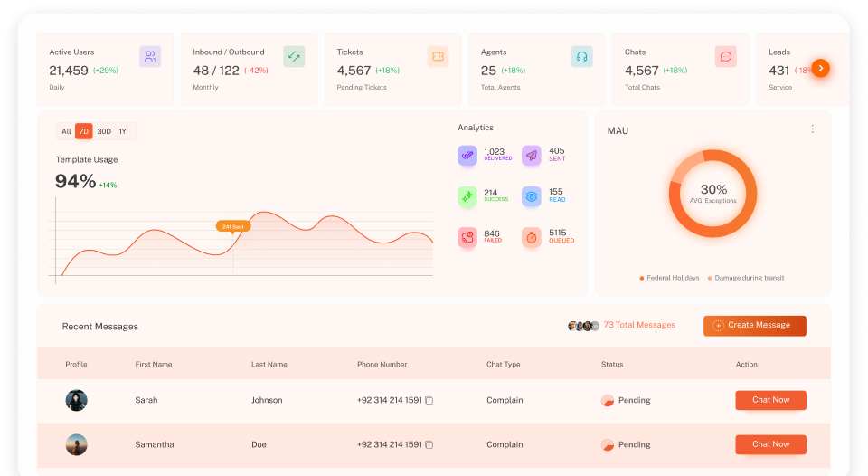This screenshot has width=868, height=476.
Task: Switch chart to 7D range
Action: [83, 131]
